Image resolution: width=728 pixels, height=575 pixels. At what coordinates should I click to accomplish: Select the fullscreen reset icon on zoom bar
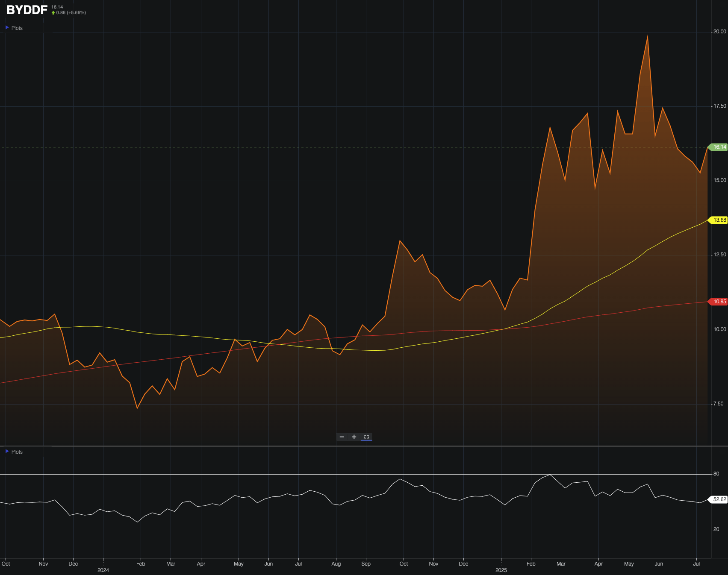point(366,437)
